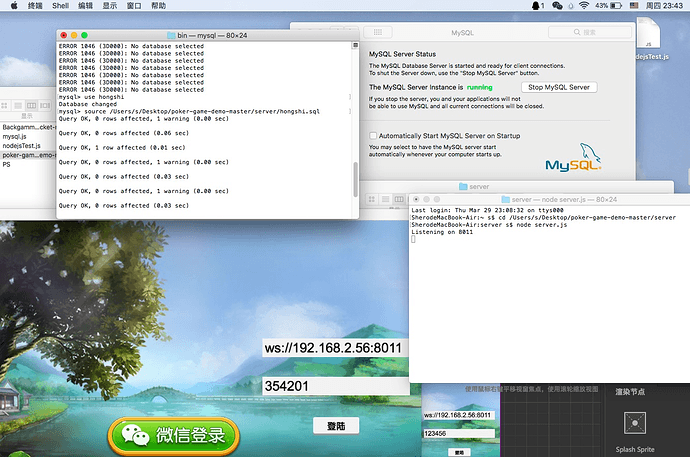Click the node server.js terminal title bar

pos(549,199)
